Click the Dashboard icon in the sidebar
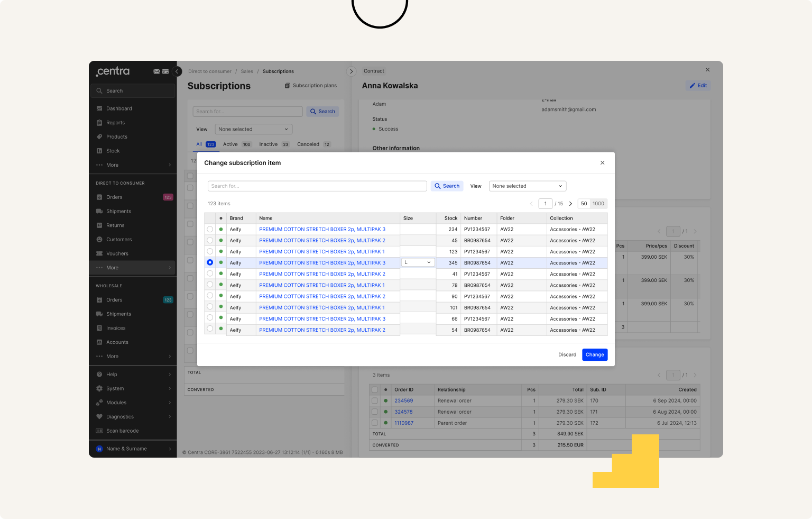 click(x=99, y=108)
